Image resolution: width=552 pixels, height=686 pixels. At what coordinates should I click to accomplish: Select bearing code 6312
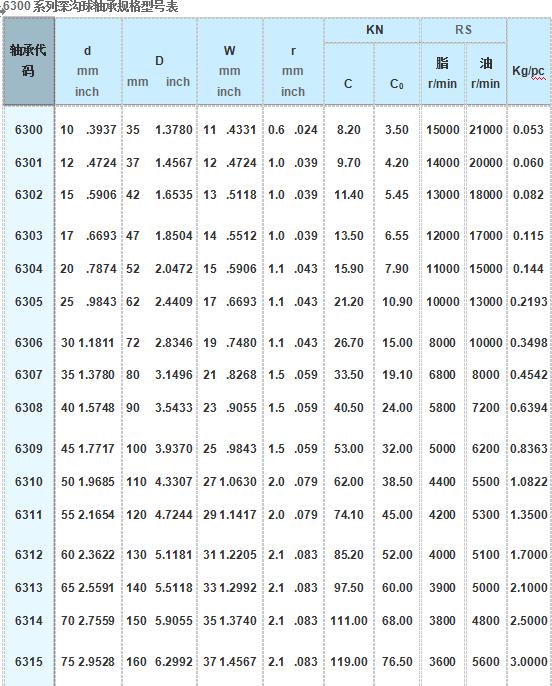tap(28, 555)
